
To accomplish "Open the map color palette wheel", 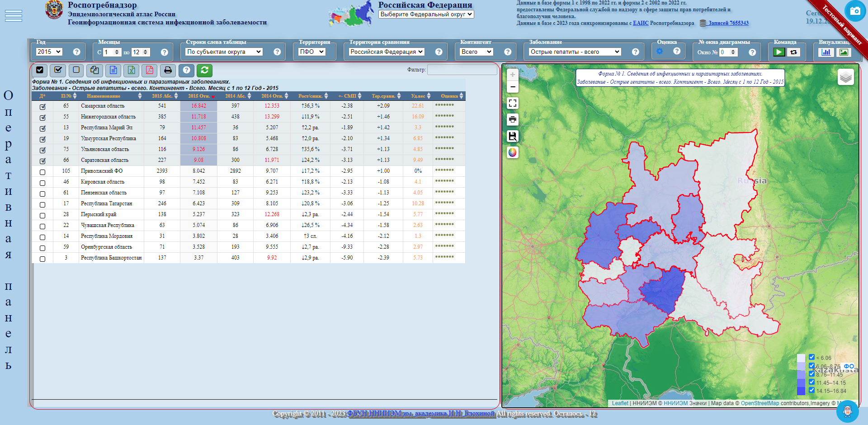I will (x=512, y=152).
